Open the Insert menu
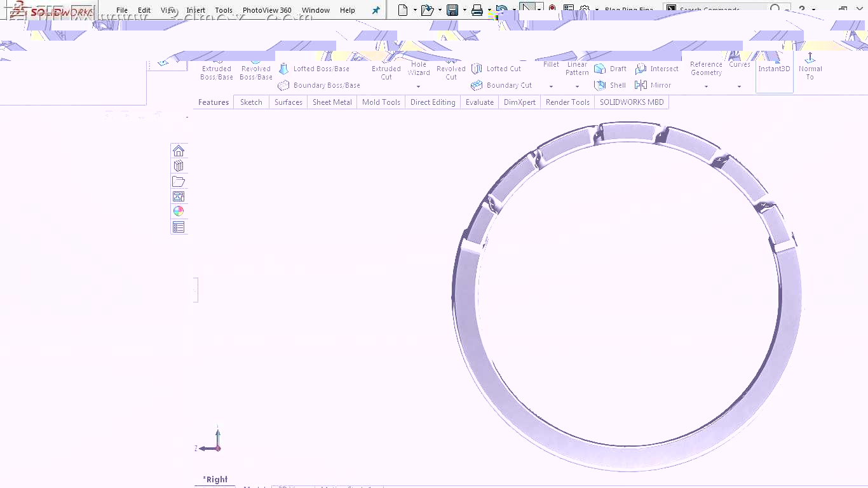 pos(196,10)
